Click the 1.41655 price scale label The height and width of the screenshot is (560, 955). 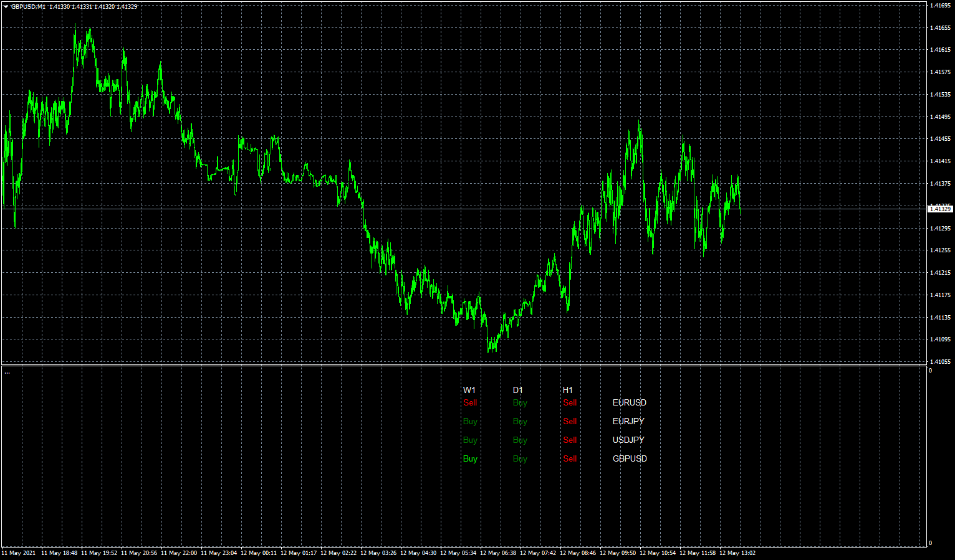[940, 27]
